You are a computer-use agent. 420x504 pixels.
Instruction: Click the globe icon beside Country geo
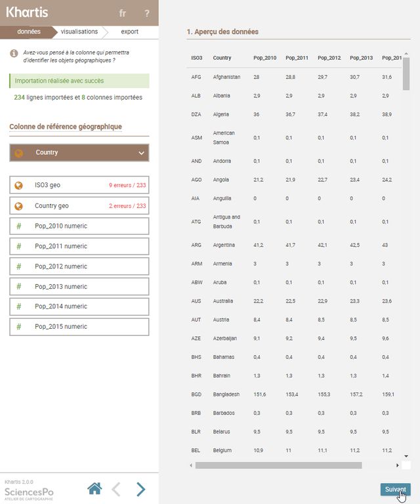point(18,205)
